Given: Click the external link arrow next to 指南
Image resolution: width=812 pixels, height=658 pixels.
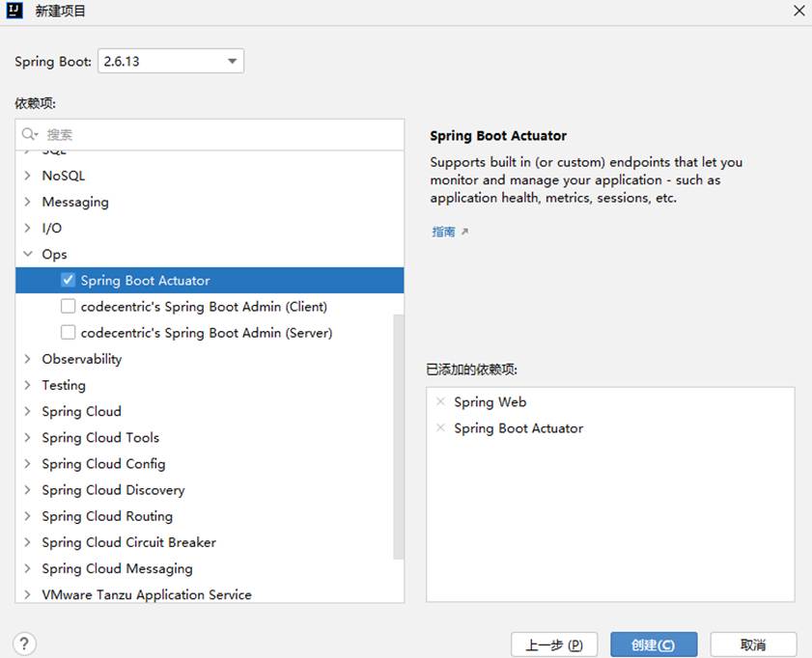Looking at the screenshot, I should (464, 232).
